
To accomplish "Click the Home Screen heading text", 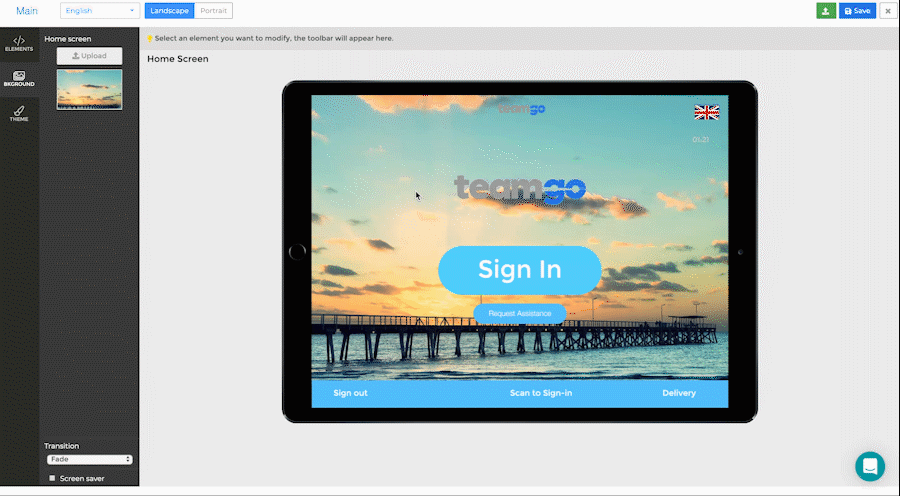I will [178, 59].
